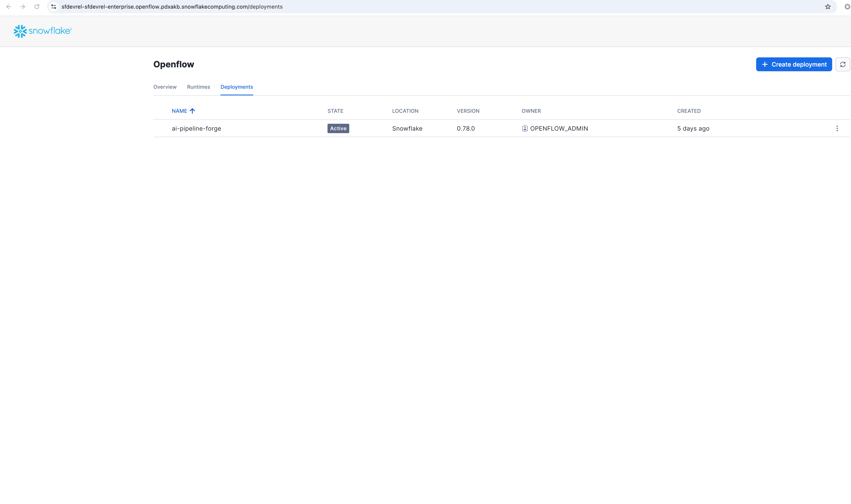851x504 pixels.
Task: Click the Active state badge
Action: 338,128
